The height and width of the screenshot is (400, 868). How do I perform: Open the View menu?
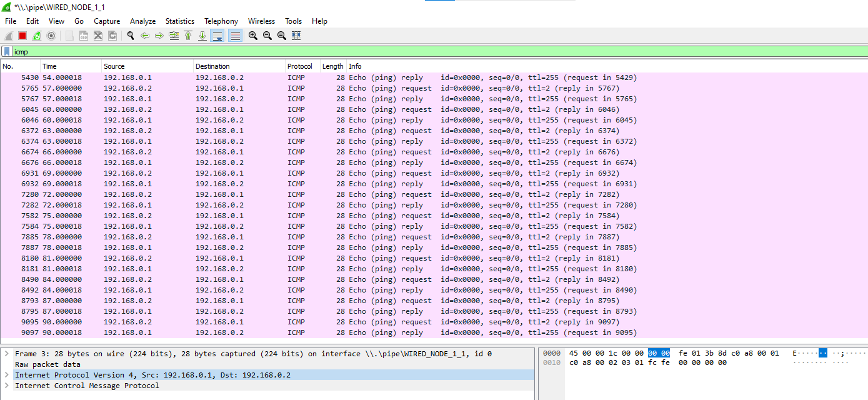56,21
